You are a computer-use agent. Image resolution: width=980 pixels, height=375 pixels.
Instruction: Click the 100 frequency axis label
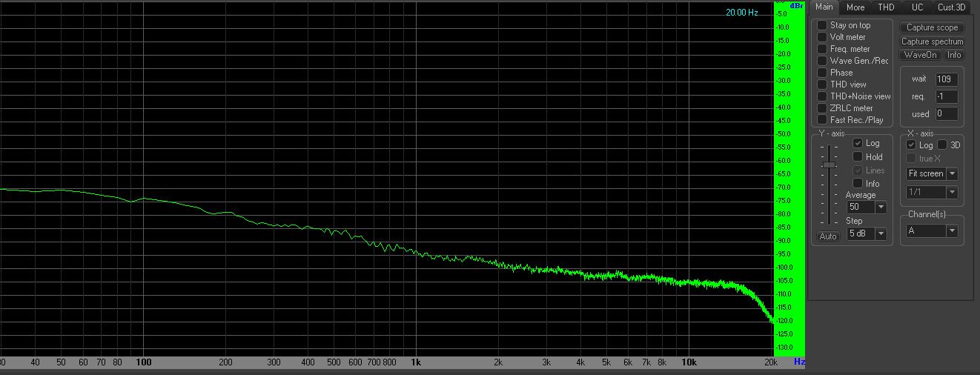(x=144, y=362)
